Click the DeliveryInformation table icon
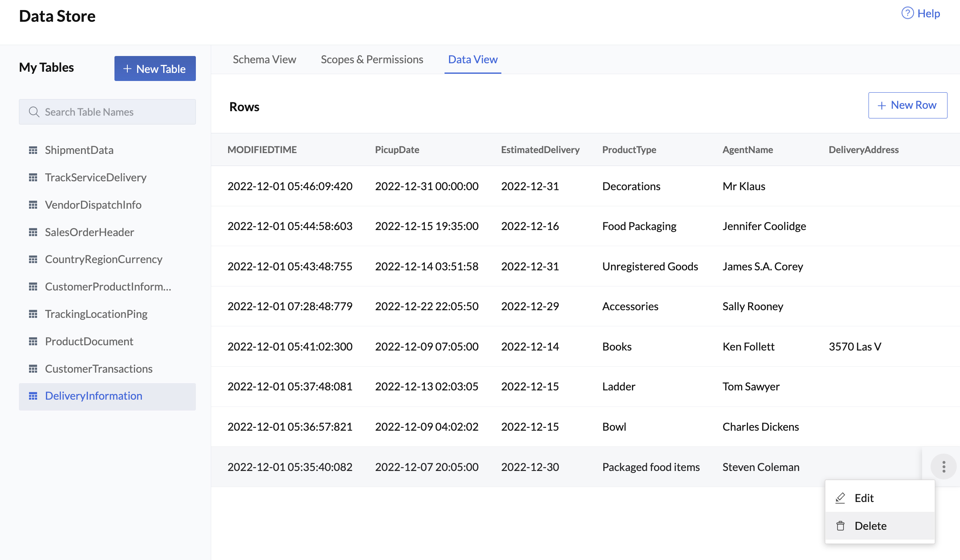The height and width of the screenshot is (560, 960). pyautogui.click(x=33, y=396)
